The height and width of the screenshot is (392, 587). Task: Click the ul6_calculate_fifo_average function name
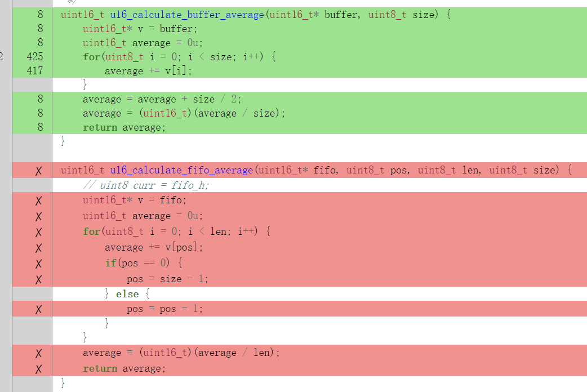[181, 170]
